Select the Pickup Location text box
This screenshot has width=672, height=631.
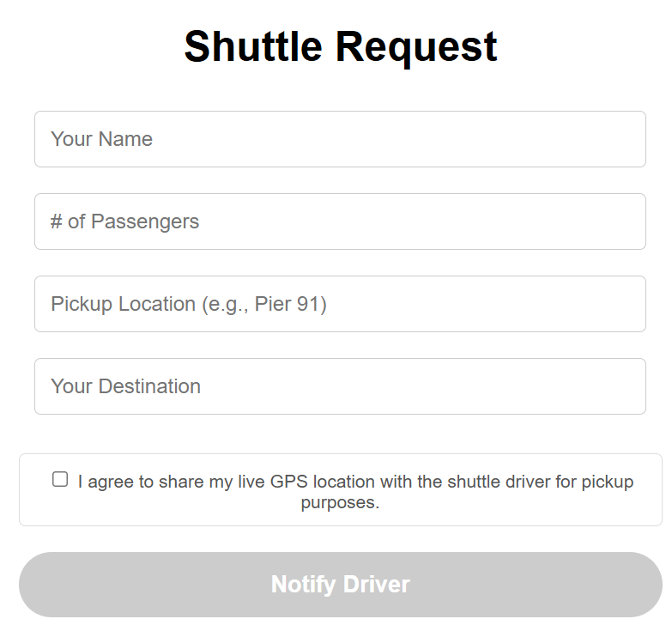[x=340, y=304]
